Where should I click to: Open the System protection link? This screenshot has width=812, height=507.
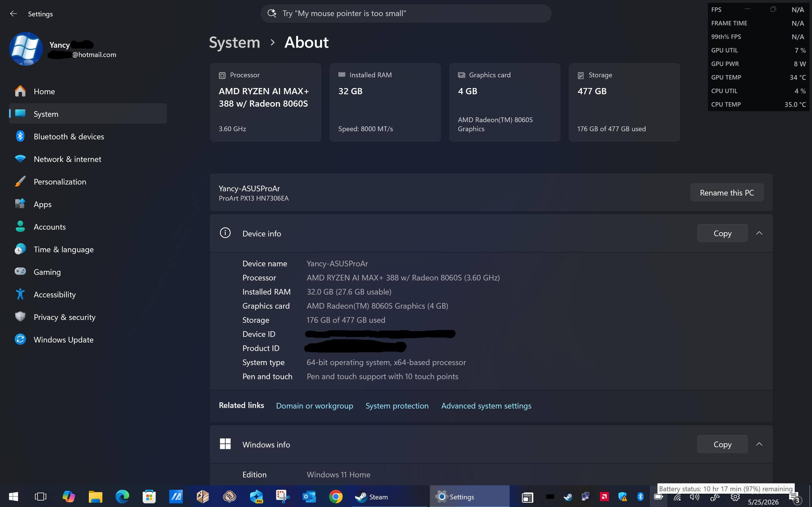click(397, 406)
